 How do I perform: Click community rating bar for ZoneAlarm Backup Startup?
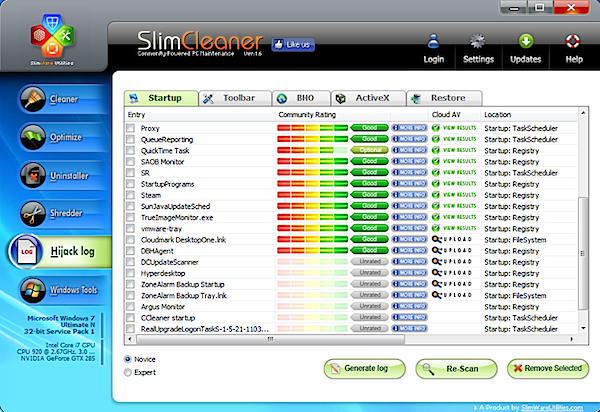click(x=312, y=284)
